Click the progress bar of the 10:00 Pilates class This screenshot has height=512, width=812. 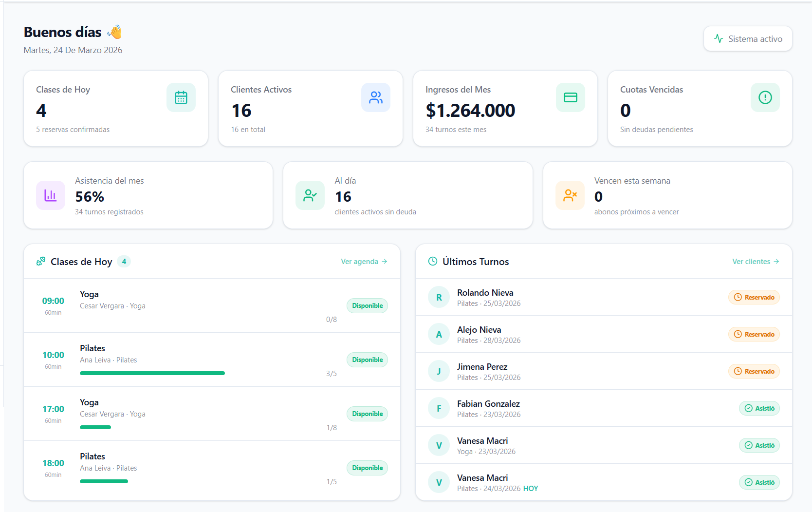152,373
